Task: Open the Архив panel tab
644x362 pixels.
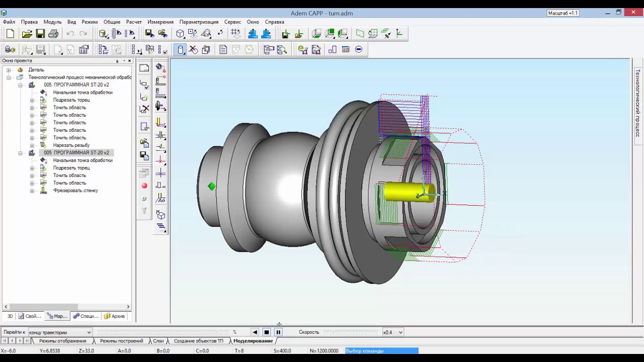Action: pos(115,316)
